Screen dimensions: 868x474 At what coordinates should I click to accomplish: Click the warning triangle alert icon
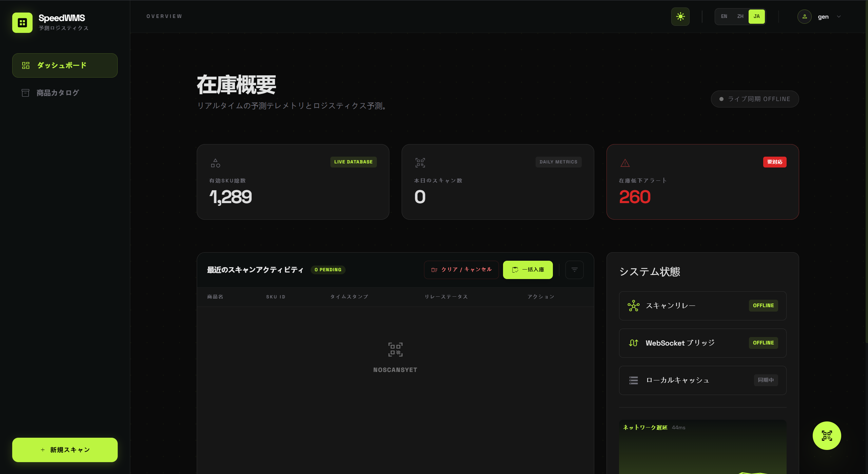(x=625, y=163)
